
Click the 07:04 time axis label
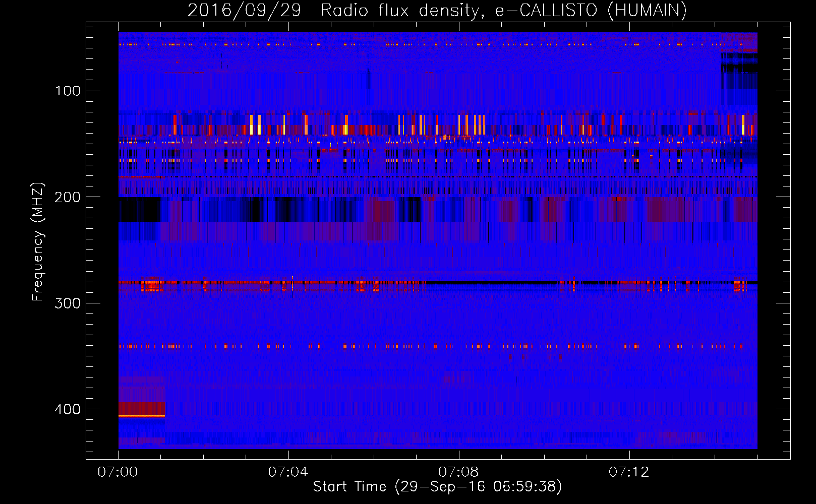pos(288,472)
